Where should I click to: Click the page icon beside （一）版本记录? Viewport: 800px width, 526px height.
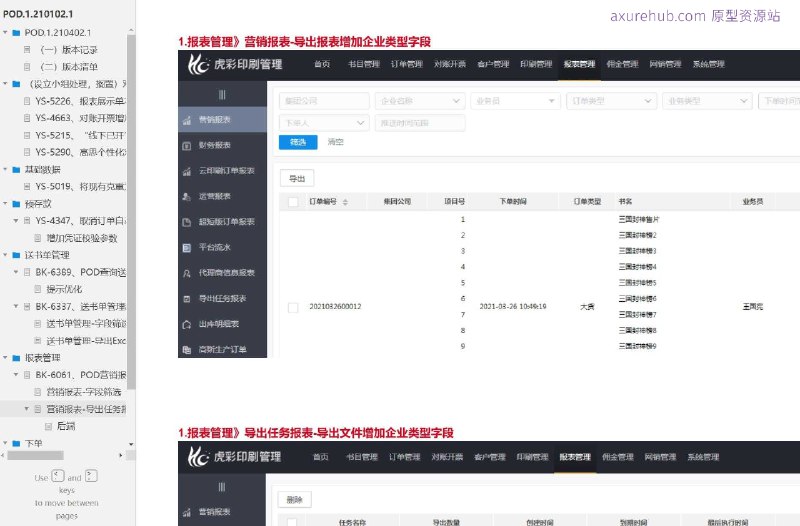coord(27,49)
